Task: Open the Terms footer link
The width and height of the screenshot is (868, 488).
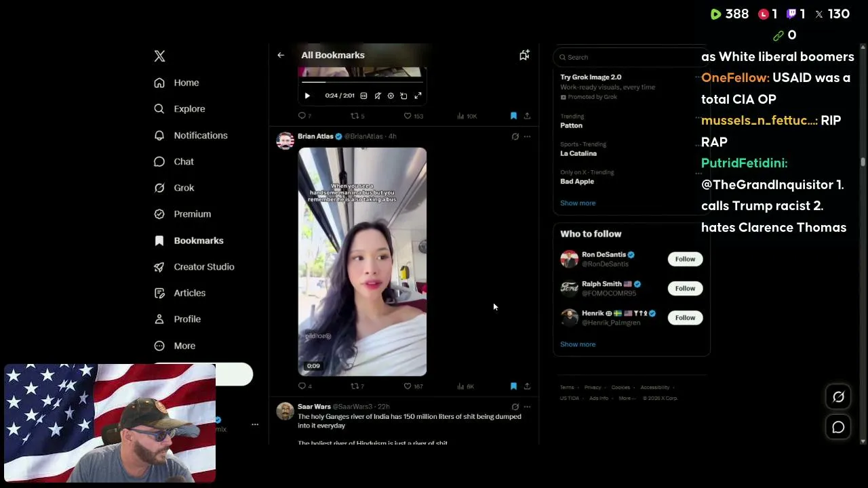Action: [x=567, y=388]
